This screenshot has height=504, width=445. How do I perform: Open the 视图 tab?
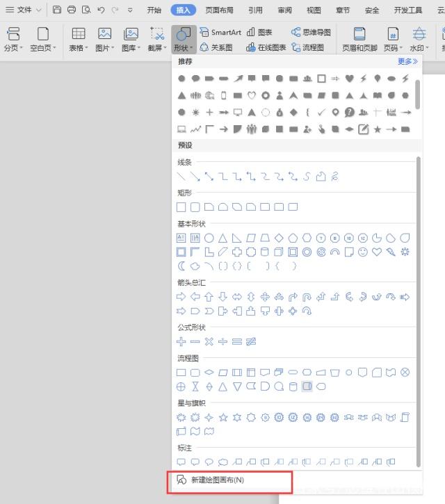tap(314, 10)
